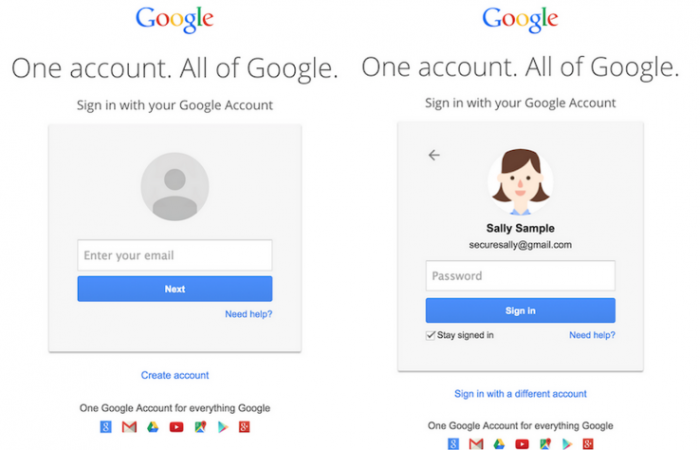Click Google Search icon under different-account link
The height and width of the screenshot is (450, 700).
(x=453, y=444)
